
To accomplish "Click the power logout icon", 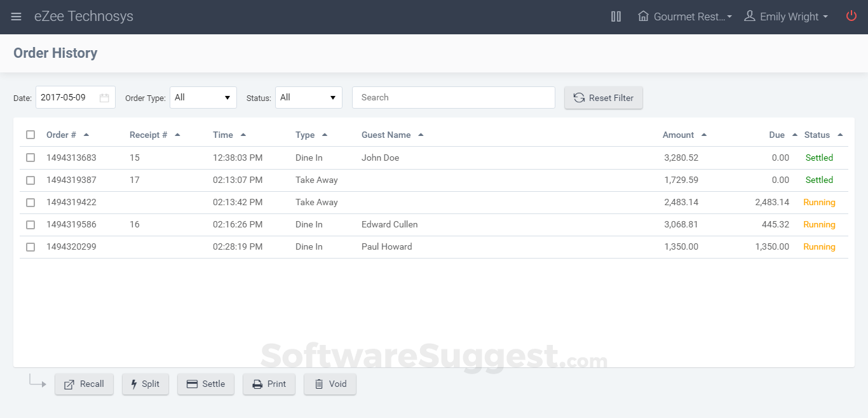I will pos(851,16).
